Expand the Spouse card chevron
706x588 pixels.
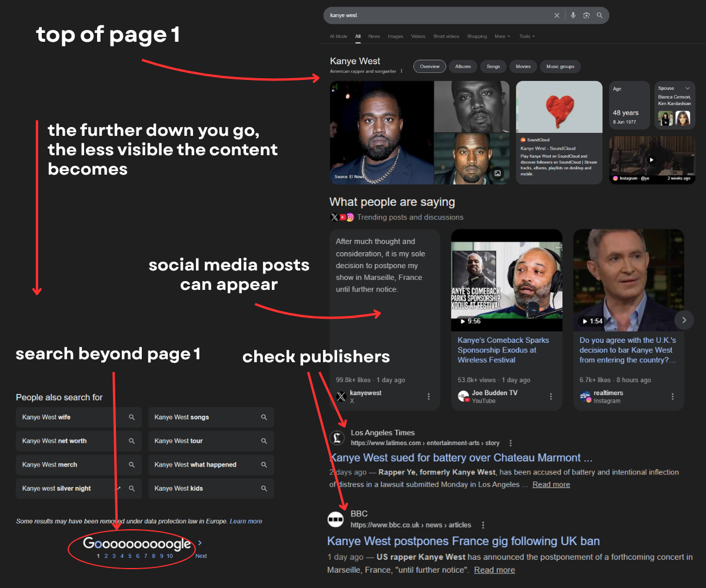(687, 88)
